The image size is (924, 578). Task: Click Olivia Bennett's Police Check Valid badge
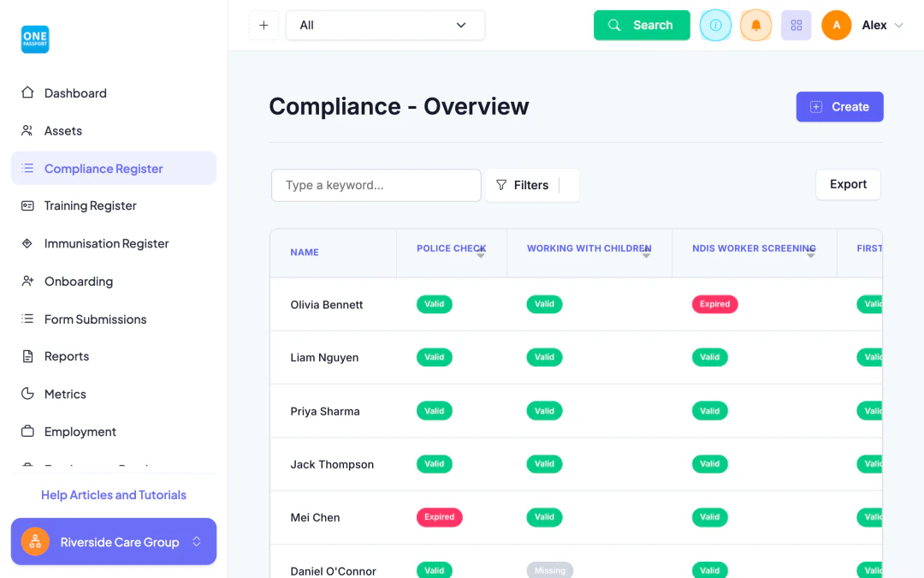435,304
